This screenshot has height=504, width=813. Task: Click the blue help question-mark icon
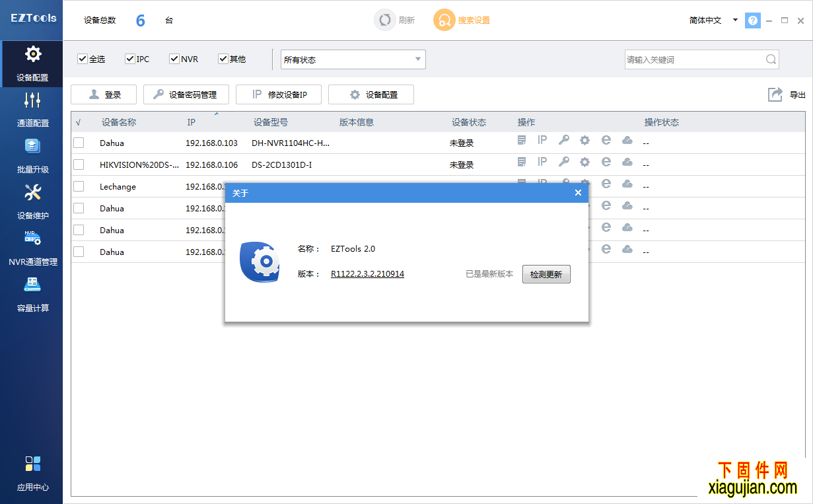(x=752, y=20)
